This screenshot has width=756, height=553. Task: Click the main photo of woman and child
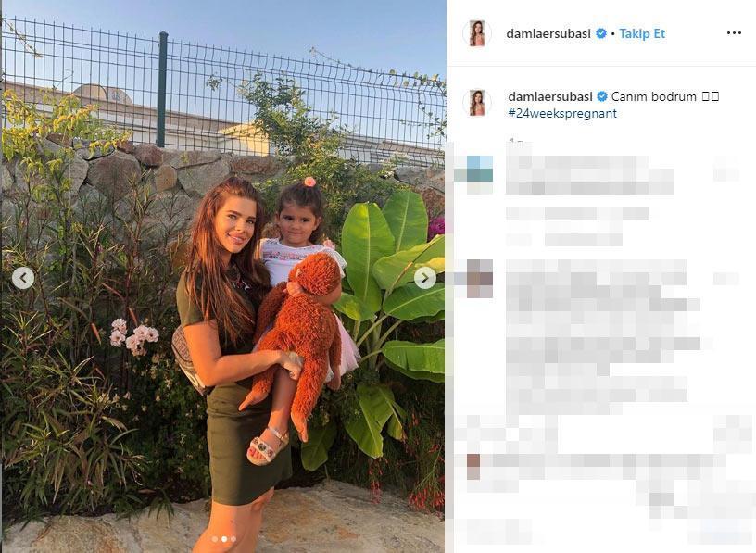tap(223, 276)
